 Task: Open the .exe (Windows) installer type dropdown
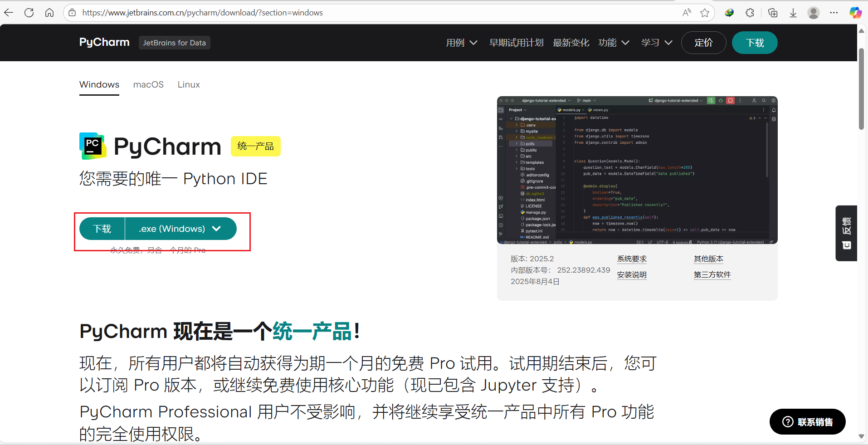180,229
